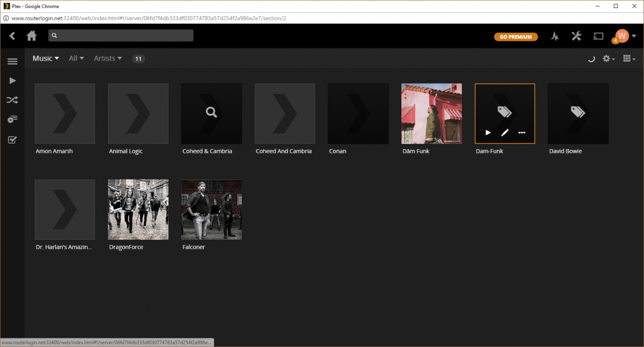Click the DragonForce title link
This screenshot has height=347, width=644.
pos(126,247)
